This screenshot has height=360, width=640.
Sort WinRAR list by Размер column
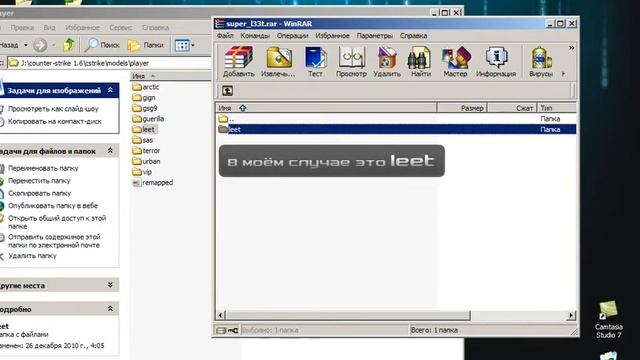click(462, 108)
